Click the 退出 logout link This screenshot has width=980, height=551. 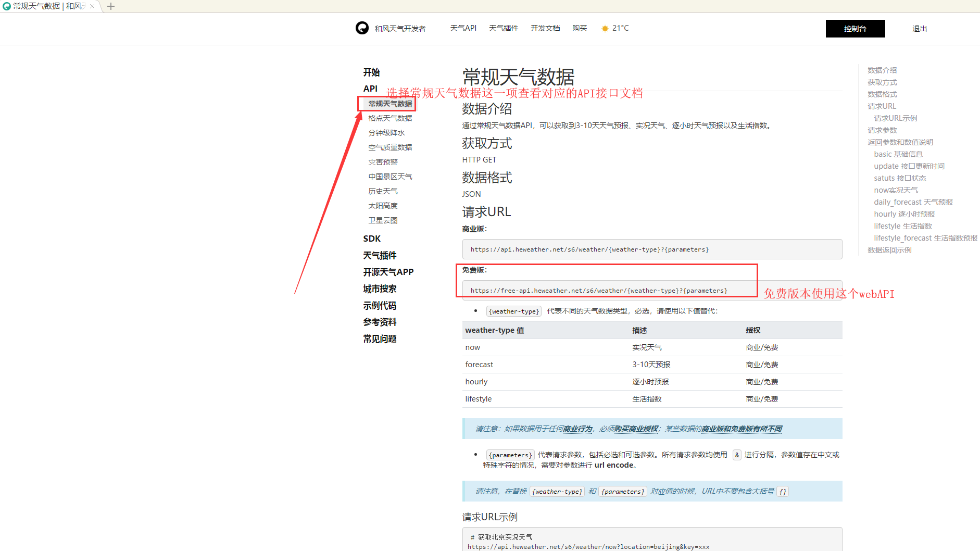tap(920, 29)
